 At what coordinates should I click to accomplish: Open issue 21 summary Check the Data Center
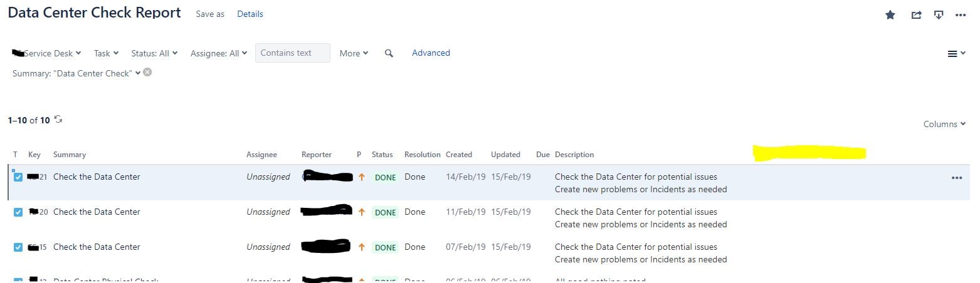(x=97, y=177)
